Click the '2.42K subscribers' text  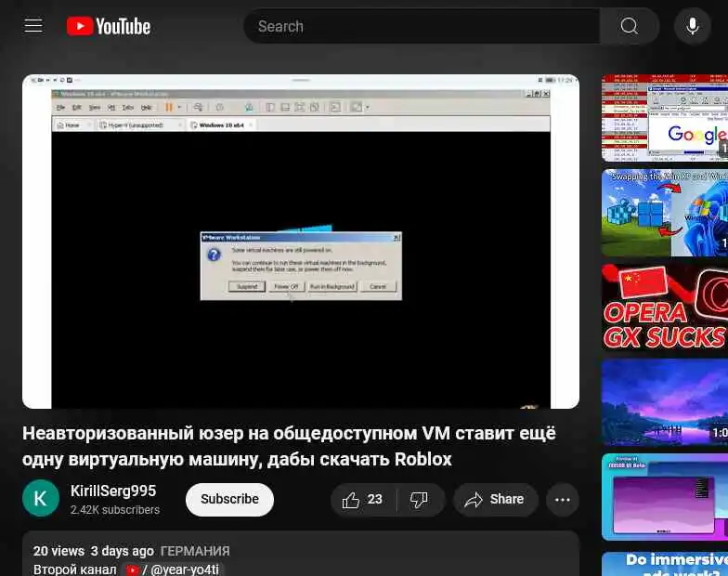(115, 509)
